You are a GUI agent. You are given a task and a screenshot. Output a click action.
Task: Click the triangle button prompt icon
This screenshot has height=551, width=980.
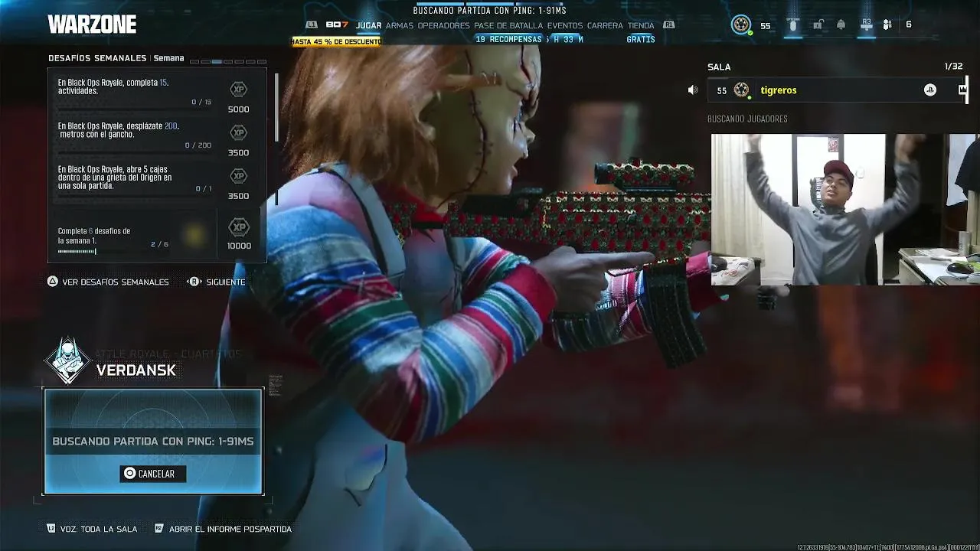(53, 282)
